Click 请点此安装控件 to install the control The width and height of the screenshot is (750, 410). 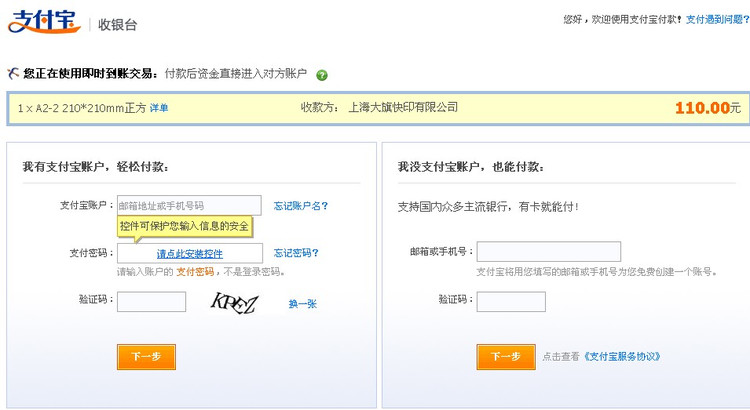coord(190,254)
